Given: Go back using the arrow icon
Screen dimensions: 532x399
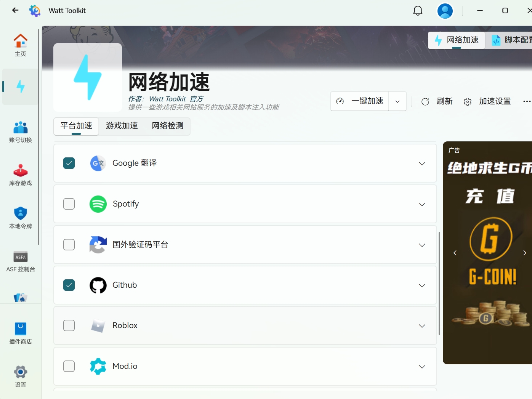Looking at the screenshot, I should 15,10.
